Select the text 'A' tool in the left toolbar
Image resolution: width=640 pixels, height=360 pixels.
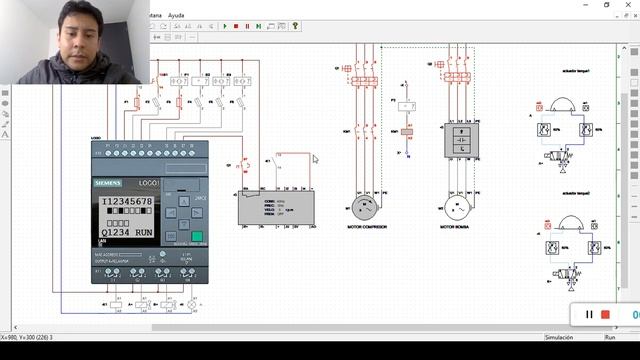(x=5, y=134)
